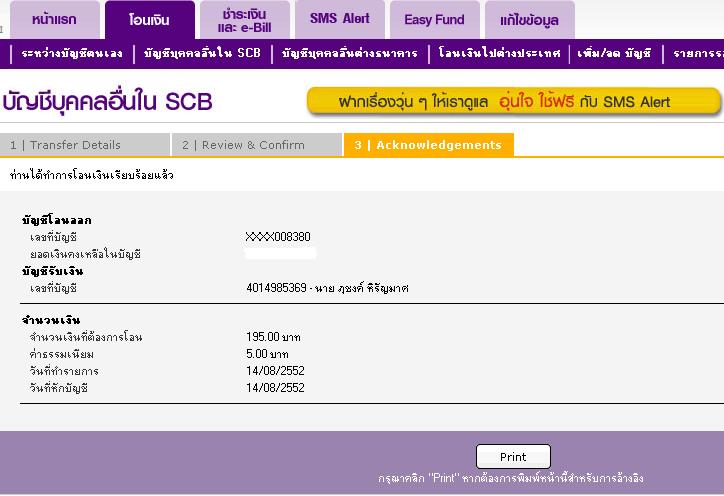Click fee value 5.00 บาท

coord(267,354)
